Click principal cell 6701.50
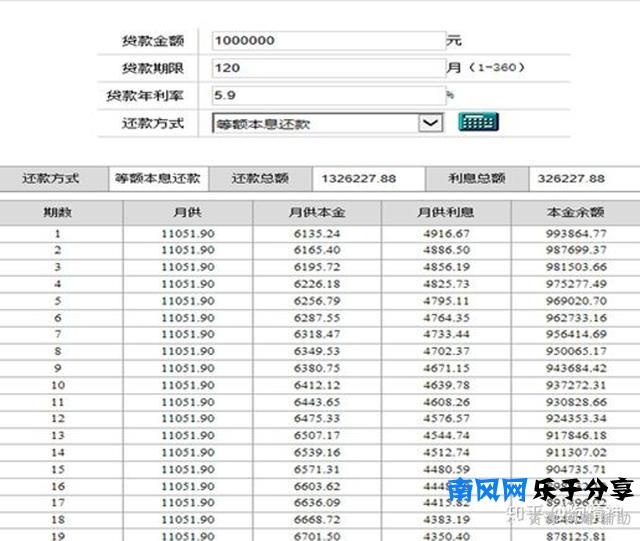640x541 pixels. click(x=317, y=536)
